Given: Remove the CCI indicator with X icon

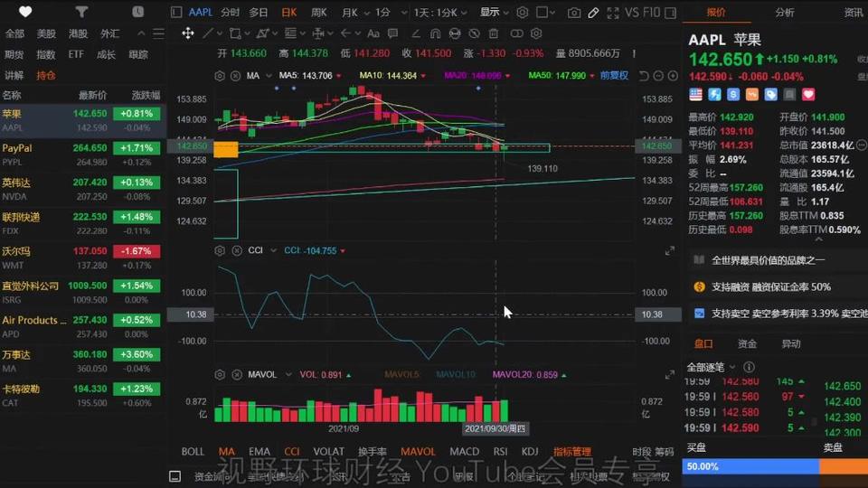Looking at the screenshot, I should [237, 250].
